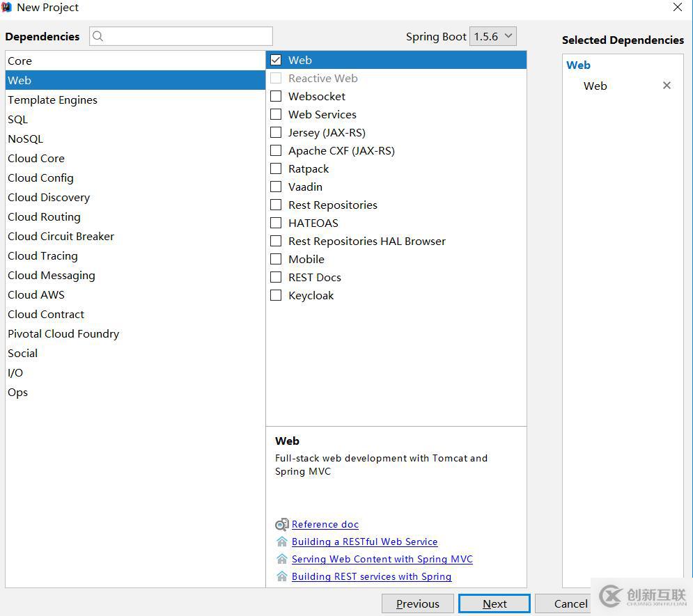Screen dimensions: 693x616
Task: Toggle the Reactive Web checkbox
Action: (x=276, y=78)
